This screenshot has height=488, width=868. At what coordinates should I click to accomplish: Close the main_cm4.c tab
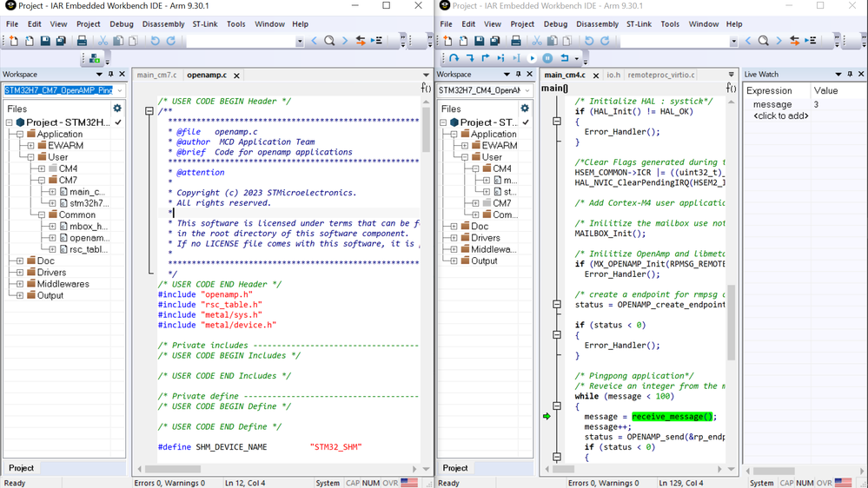coord(596,76)
